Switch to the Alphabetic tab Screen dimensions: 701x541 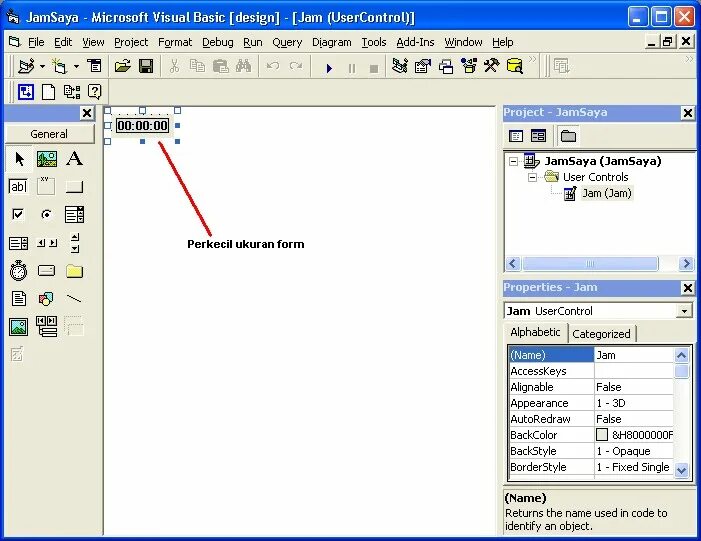[x=535, y=332]
